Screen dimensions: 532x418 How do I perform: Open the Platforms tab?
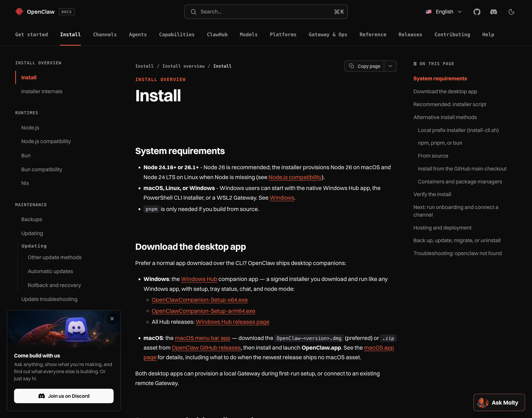tap(283, 34)
